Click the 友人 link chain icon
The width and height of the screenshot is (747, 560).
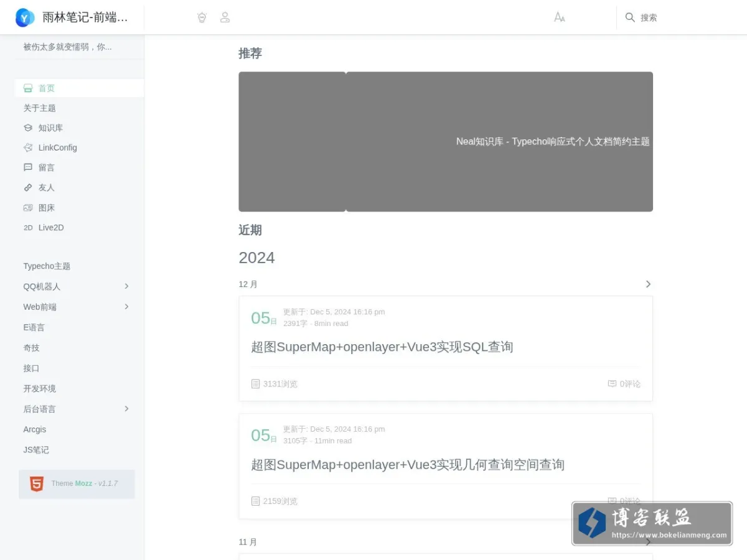tap(28, 187)
